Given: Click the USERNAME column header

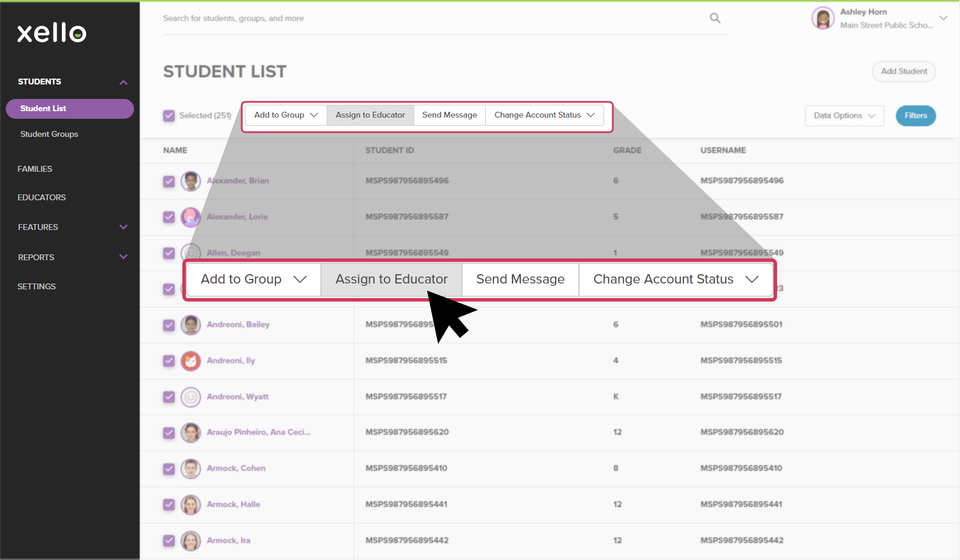Looking at the screenshot, I should pyautogui.click(x=723, y=151).
